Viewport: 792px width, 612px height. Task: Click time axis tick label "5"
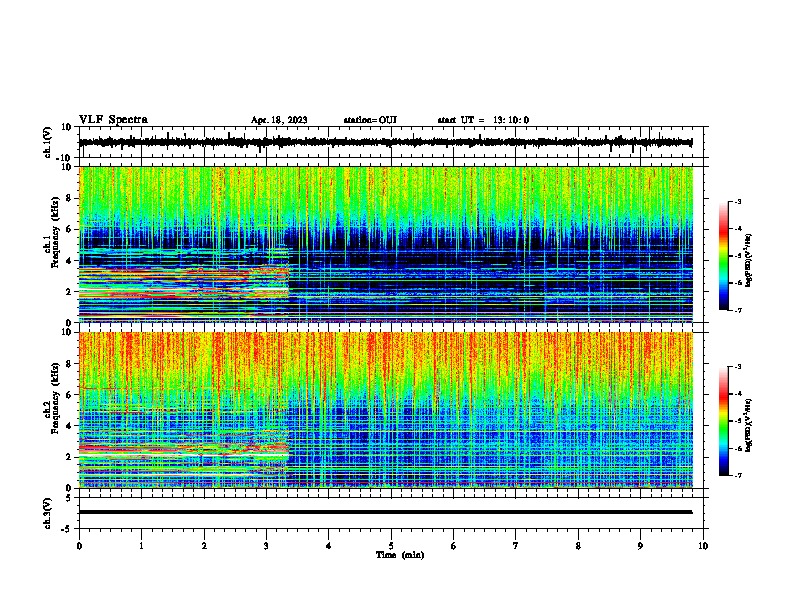click(391, 546)
